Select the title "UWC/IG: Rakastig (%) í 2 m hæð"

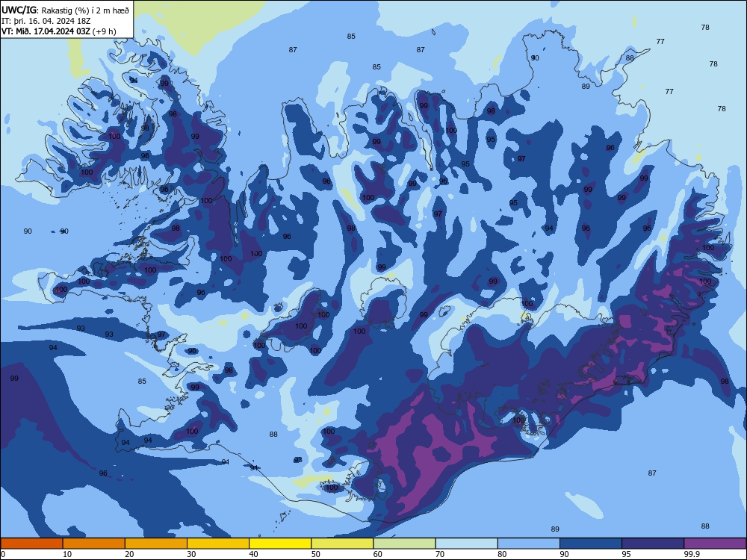(65, 10)
